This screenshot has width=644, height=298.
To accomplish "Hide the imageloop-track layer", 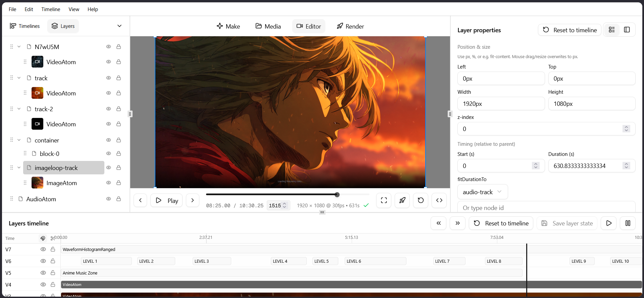I will (108, 168).
